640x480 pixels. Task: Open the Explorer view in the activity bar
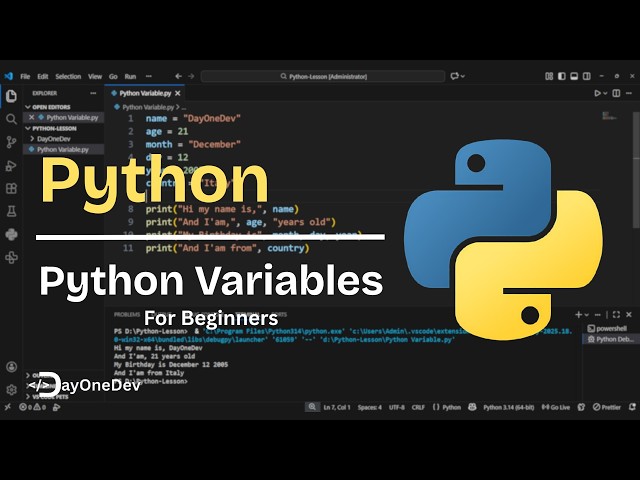(x=11, y=96)
